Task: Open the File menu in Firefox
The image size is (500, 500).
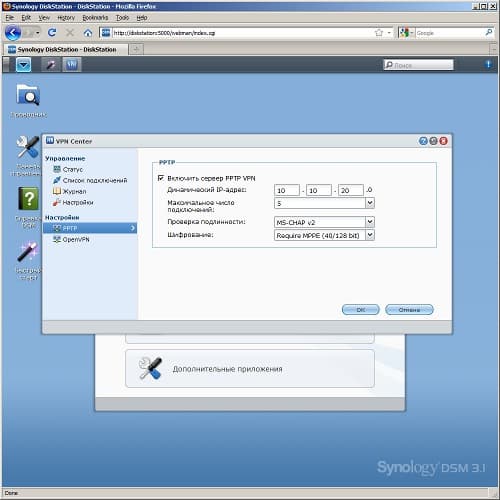Action: [9, 18]
